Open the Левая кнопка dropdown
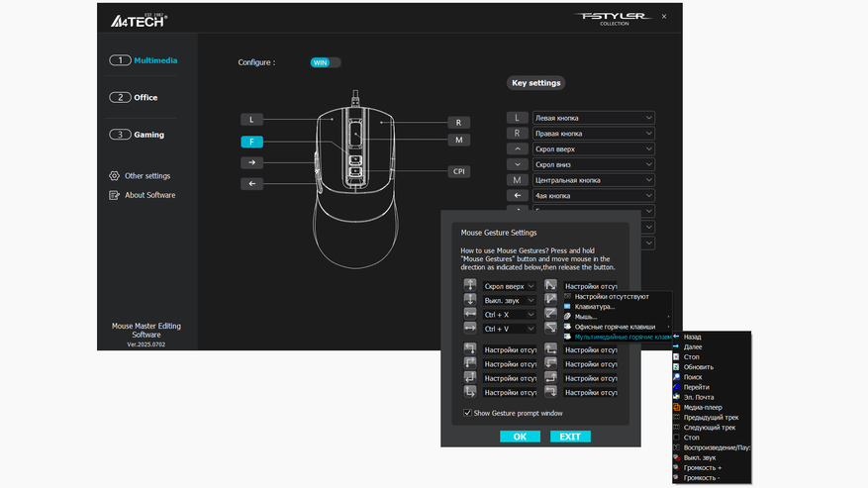Screen dimensions: 868x488 point(594,118)
